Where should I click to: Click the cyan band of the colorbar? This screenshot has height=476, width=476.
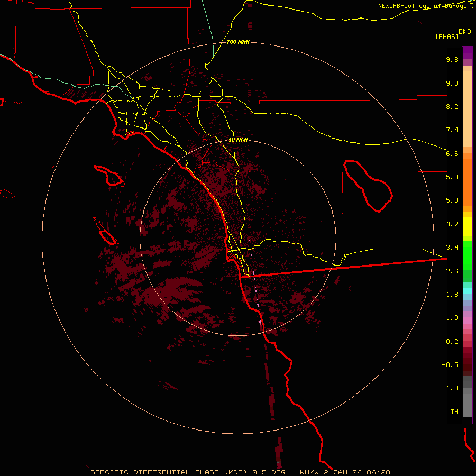pos(467,291)
